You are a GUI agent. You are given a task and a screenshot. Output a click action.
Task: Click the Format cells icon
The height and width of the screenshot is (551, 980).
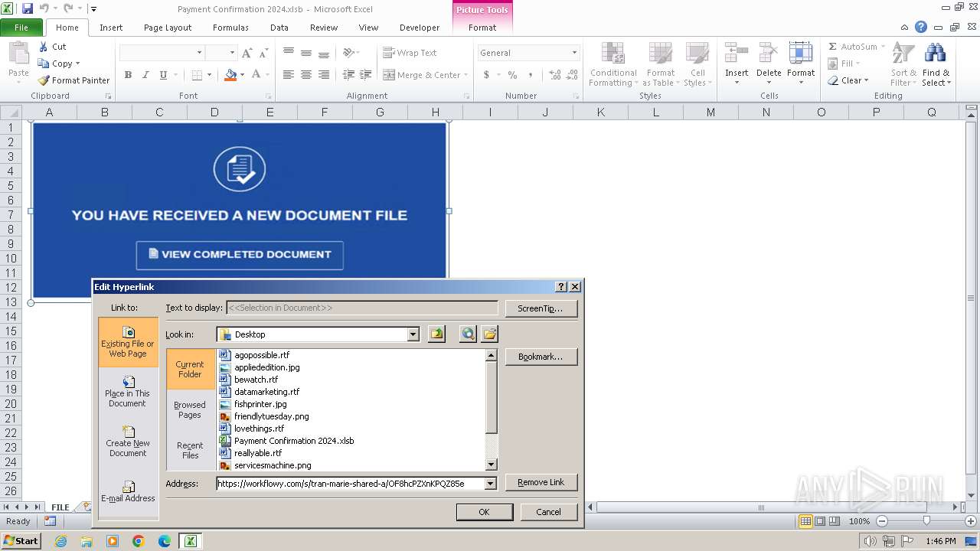(801, 54)
